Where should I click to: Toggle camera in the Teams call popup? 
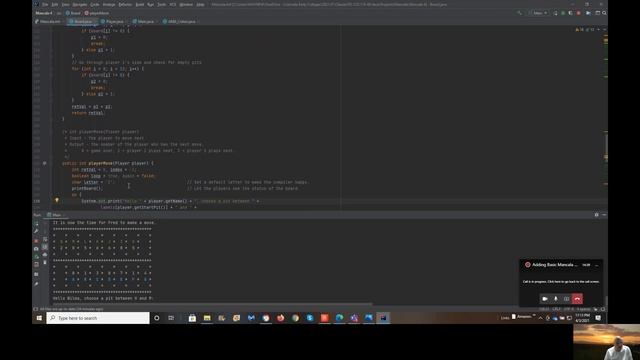point(544,299)
